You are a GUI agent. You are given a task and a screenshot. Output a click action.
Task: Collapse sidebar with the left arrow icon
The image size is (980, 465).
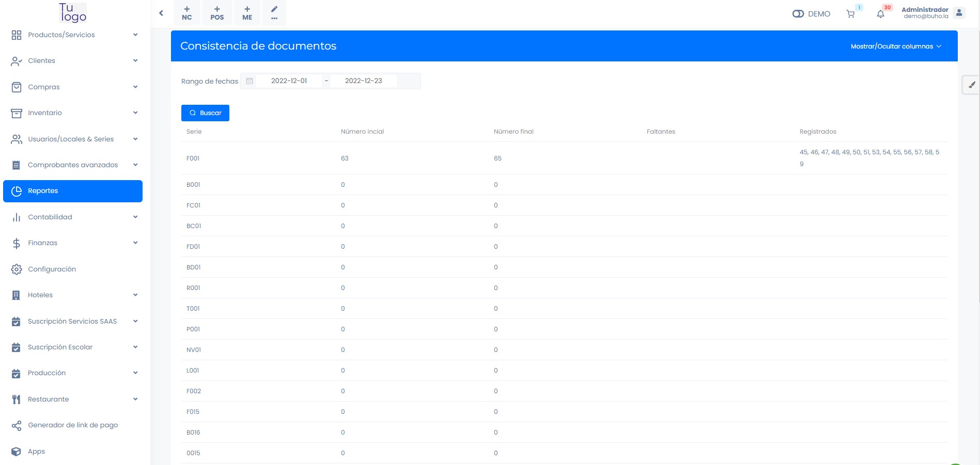pyautogui.click(x=161, y=13)
